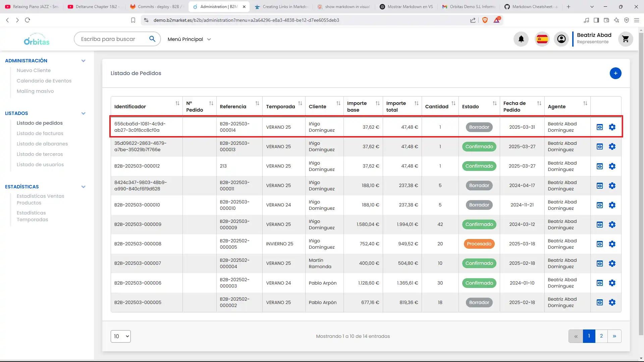Click eye icon for order B2B-202503-000006

[600, 283]
